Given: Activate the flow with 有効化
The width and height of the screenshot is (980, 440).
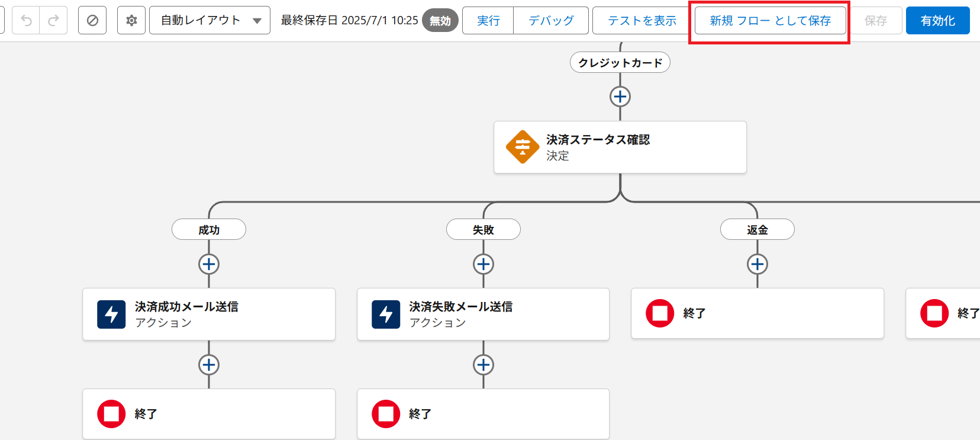Looking at the screenshot, I should pos(937,21).
